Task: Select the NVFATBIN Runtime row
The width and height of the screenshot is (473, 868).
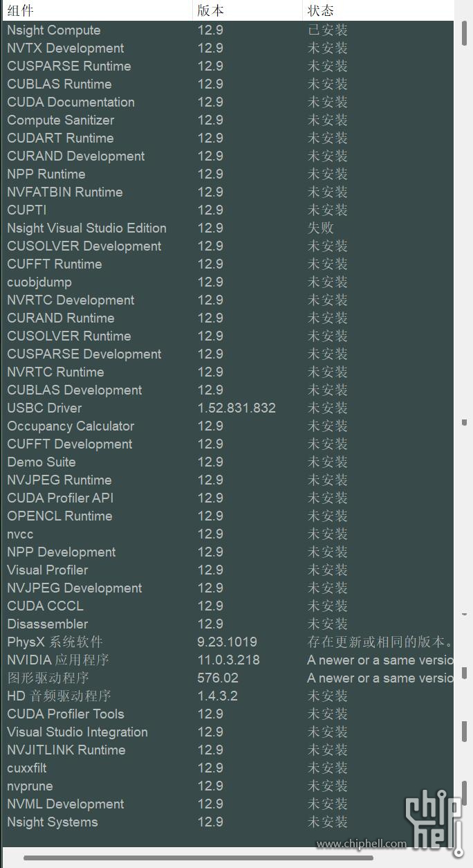Action: [228, 192]
